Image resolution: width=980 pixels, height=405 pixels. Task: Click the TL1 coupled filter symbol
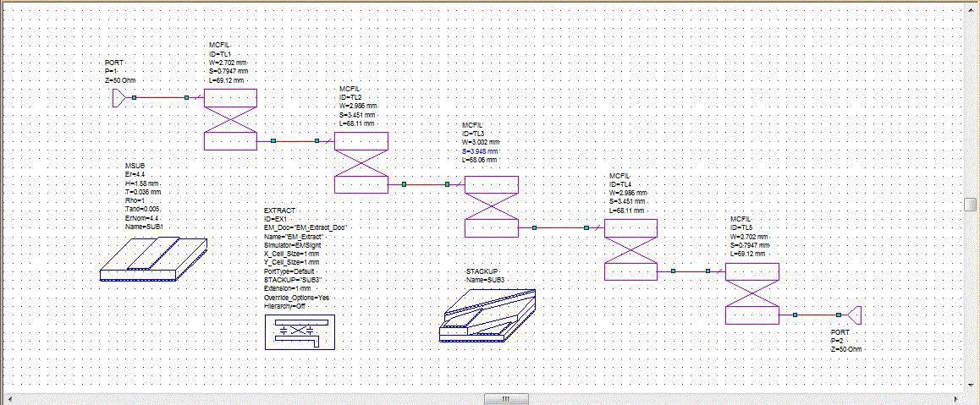coord(231,119)
